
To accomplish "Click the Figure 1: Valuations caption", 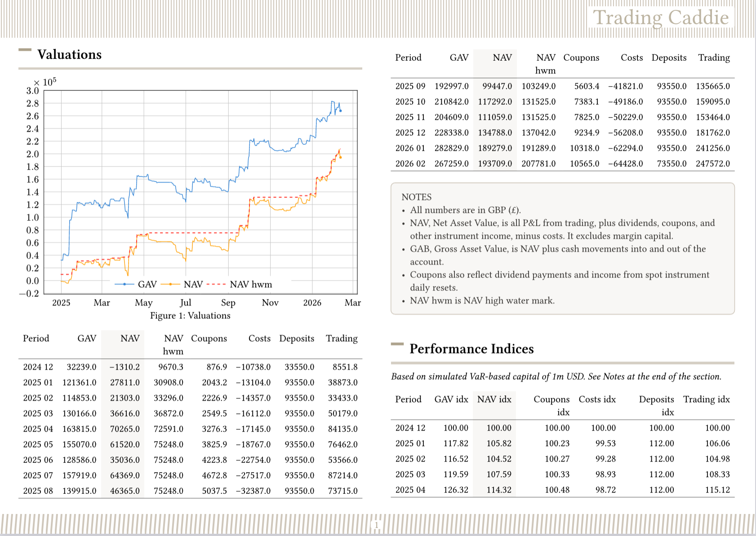I will [x=190, y=316].
